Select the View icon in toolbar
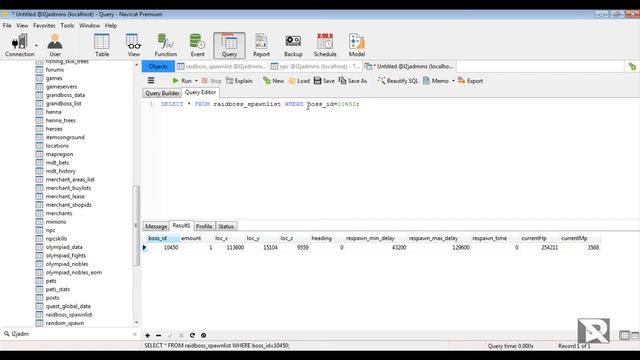Image resolution: width=640 pixels, height=360 pixels. click(133, 45)
